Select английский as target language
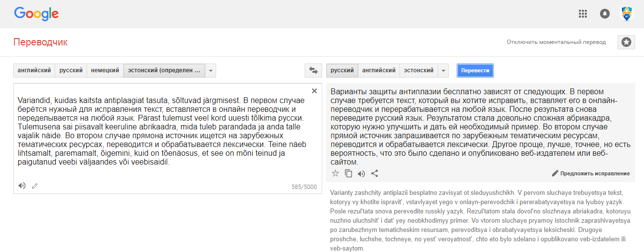 coord(379,70)
